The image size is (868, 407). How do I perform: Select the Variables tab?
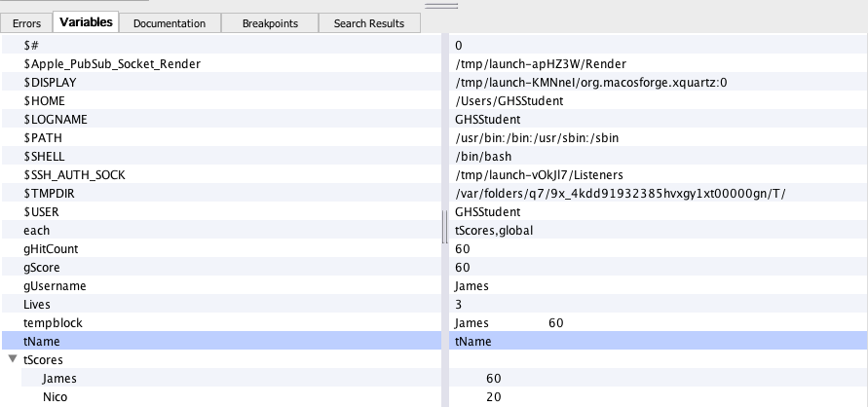(86, 21)
